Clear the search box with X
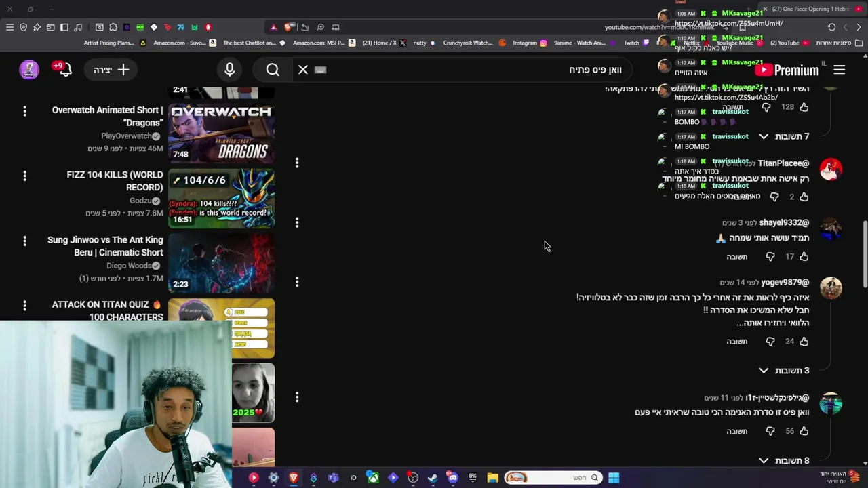Screen dimensions: 868x488 303,70
